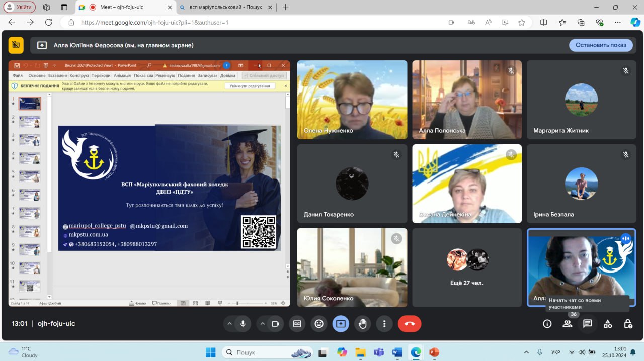Toggle the camera on or off
The height and width of the screenshot is (361, 644).
coord(275,324)
